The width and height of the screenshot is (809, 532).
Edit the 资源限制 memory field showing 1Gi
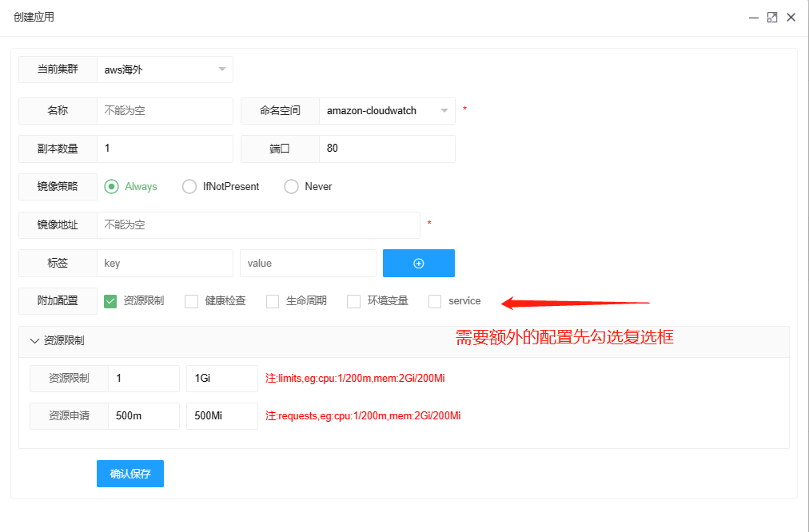(x=222, y=379)
